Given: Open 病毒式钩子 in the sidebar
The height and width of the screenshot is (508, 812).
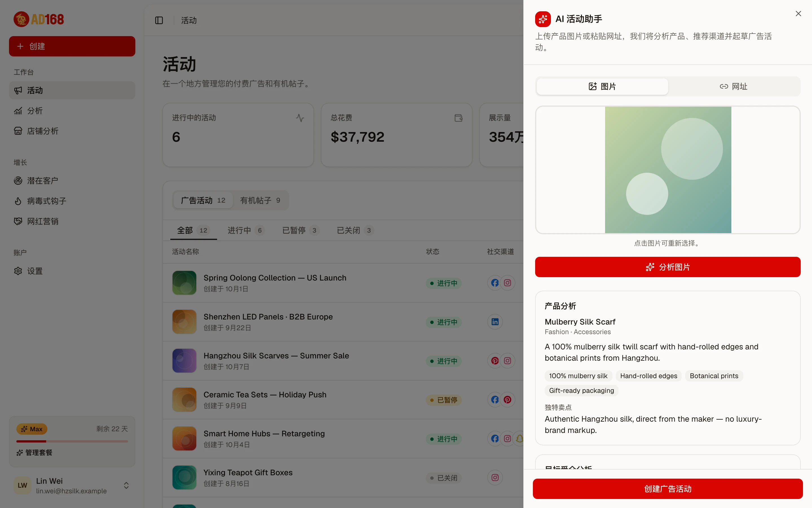Looking at the screenshot, I should 72,201.
